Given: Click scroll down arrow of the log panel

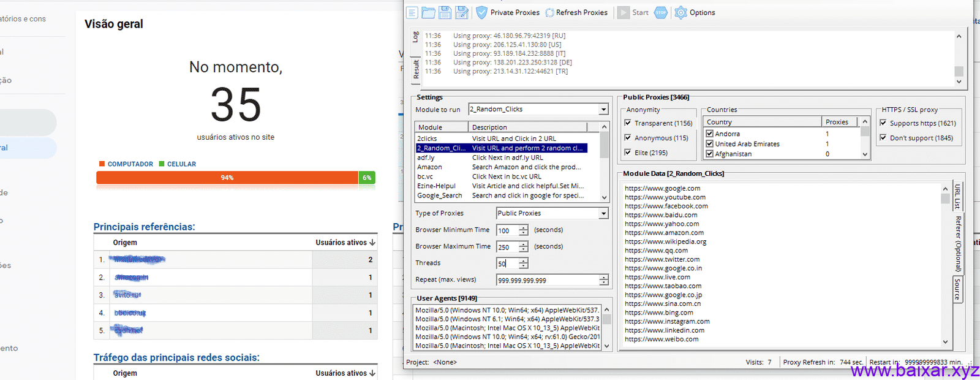Looking at the screenshot, I should (x=959, y=82).
